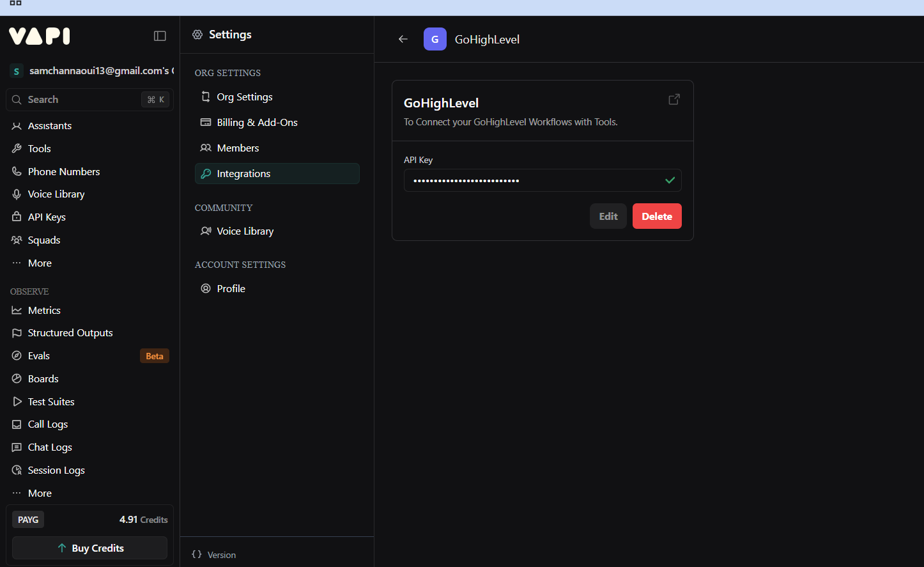Open the Members settings page
Viewport: 924px width, 567px height.
click(237, 148)
